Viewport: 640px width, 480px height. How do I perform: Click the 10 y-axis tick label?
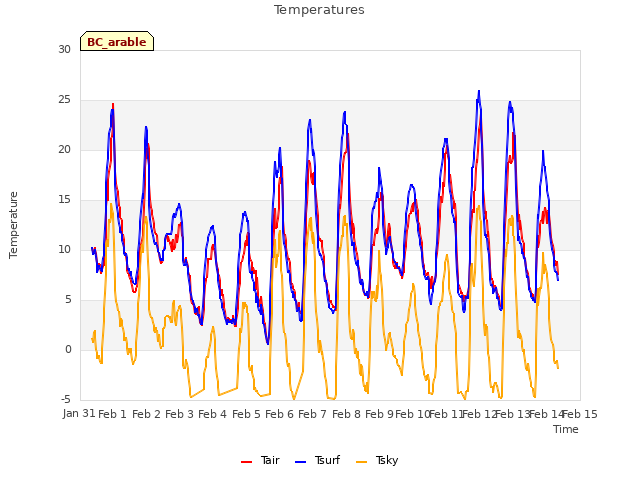(x=64, y=249)
